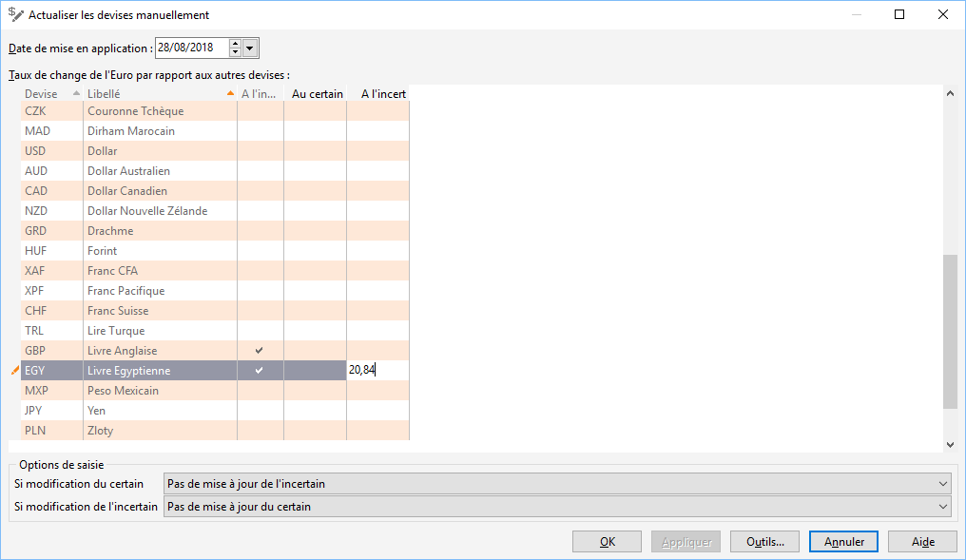Select the Couronne Tchèque row
Image resolution: width=966 pixels, height=560 pixels.
(215, 111)
